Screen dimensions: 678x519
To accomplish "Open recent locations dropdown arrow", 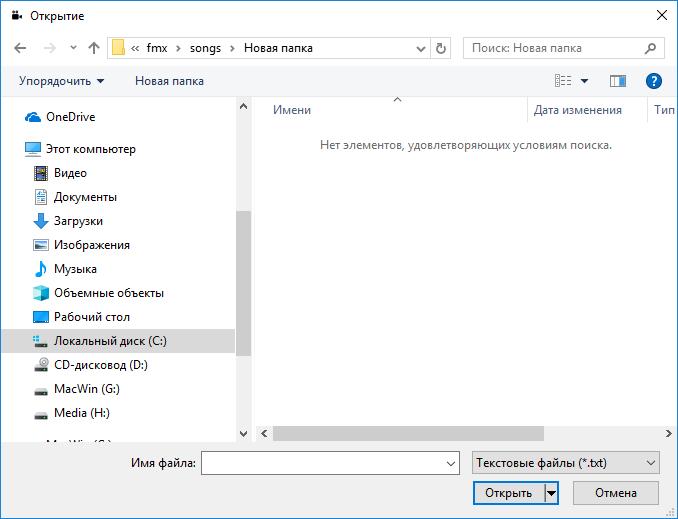I will [73, 48].
